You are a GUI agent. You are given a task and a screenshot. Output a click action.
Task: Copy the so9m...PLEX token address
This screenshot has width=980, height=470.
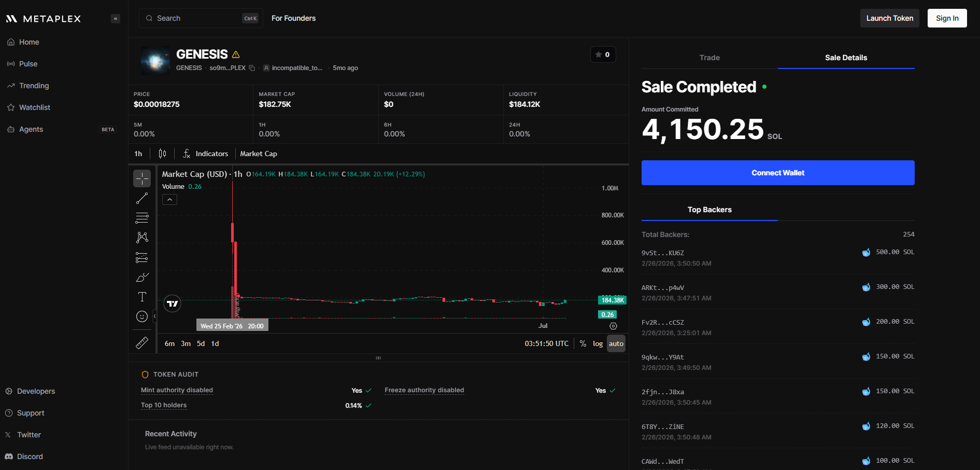pyautogui.click(x=252, y=68)
